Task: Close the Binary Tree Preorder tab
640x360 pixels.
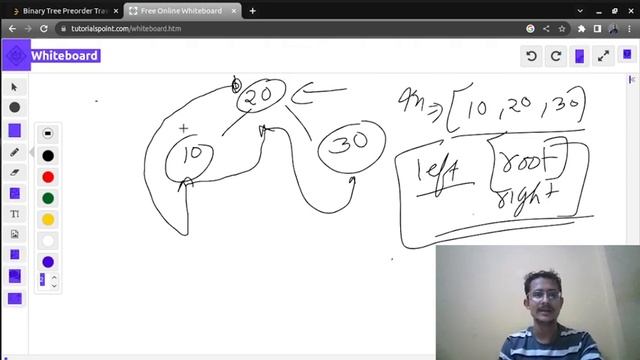Action: click(x=116, y=11)
